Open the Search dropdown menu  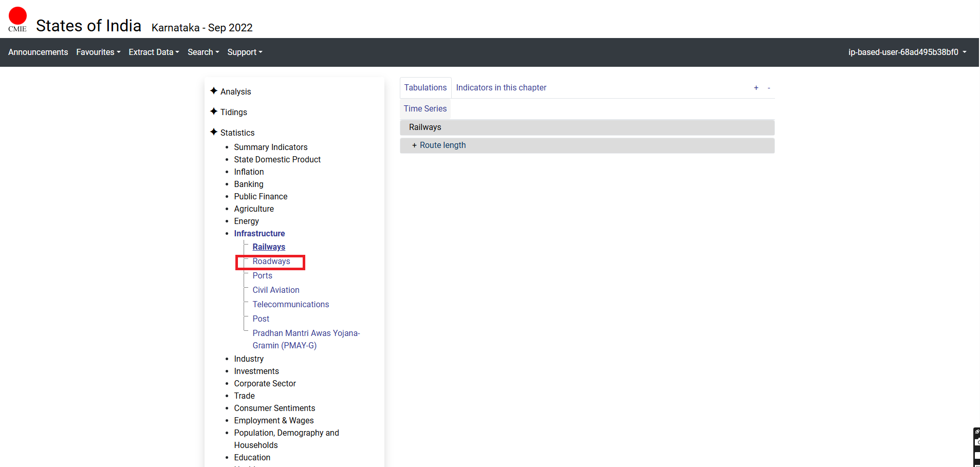[x=203, y=52]
